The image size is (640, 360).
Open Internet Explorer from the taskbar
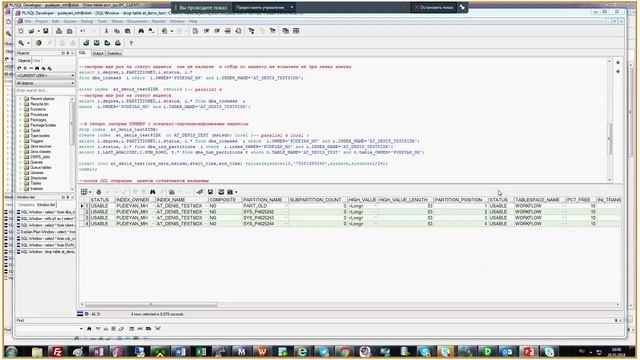click(302, 351)
